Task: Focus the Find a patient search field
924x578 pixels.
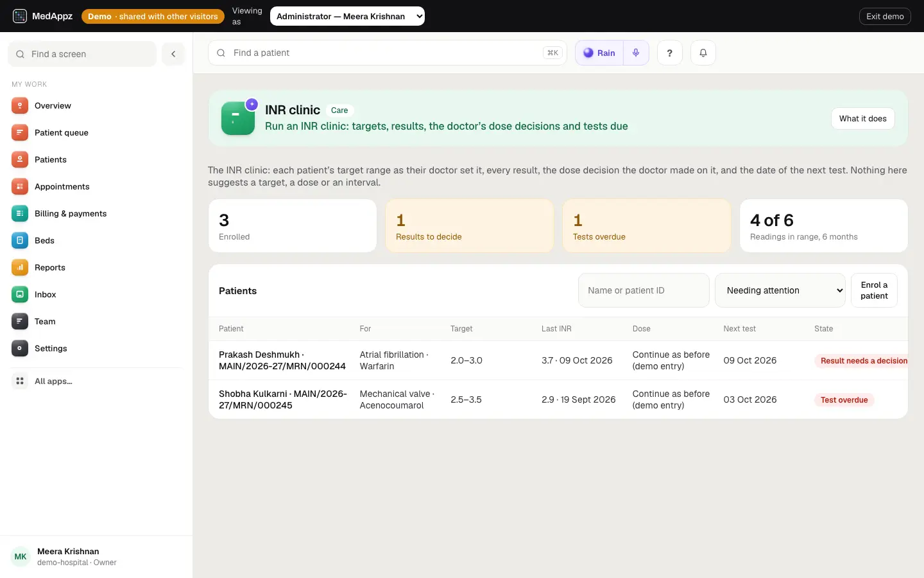Action: point(388,53)
